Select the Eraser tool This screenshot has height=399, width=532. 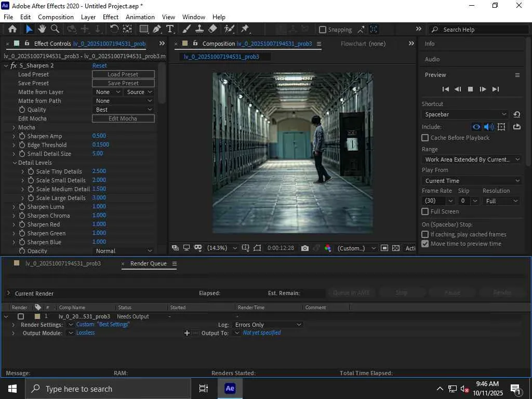tap(212, 29)
